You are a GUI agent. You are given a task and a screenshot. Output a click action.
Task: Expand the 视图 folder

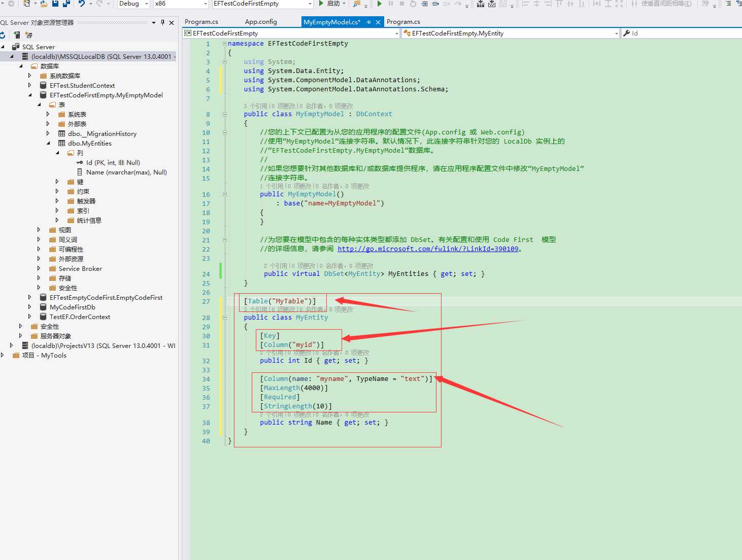pos(39,230)
